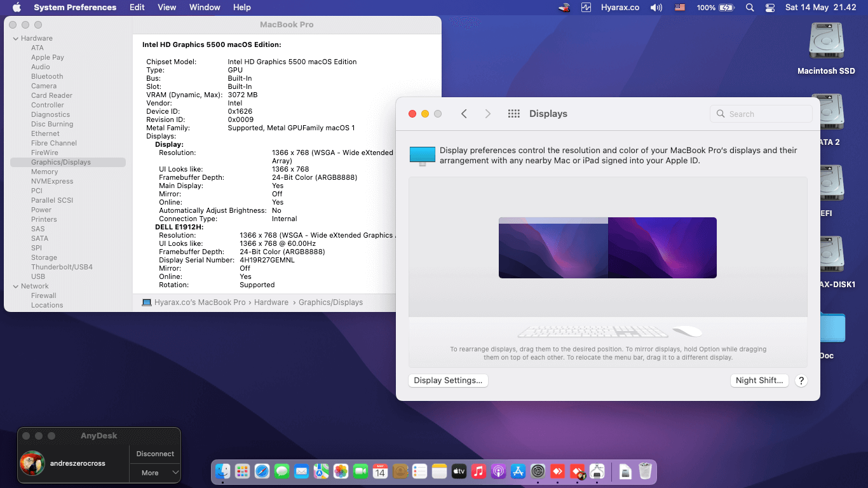Click the Search field in Displays

(x=761, y=114)
